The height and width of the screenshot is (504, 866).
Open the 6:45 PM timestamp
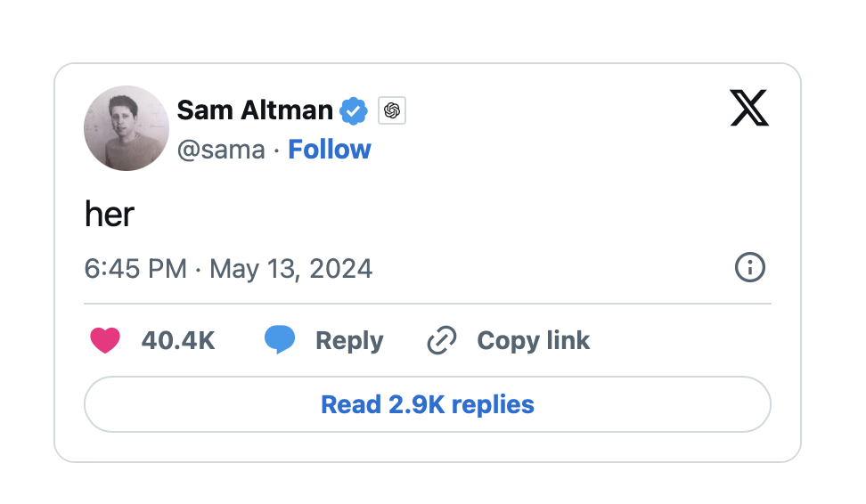coord(135,268)
